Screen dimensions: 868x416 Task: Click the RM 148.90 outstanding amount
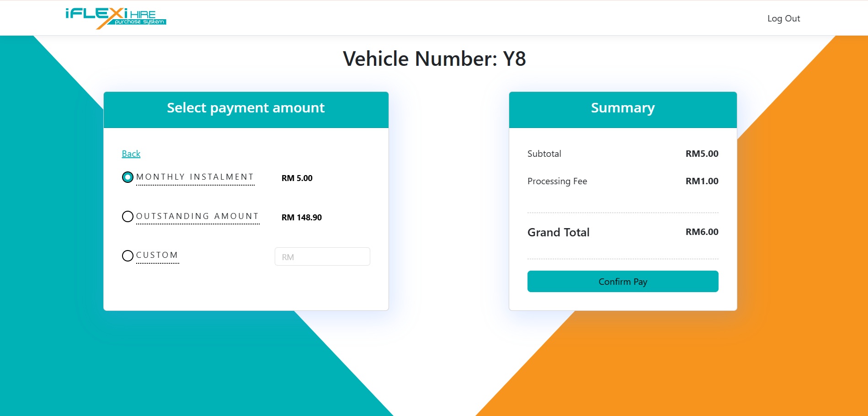(x=302, y=218)
